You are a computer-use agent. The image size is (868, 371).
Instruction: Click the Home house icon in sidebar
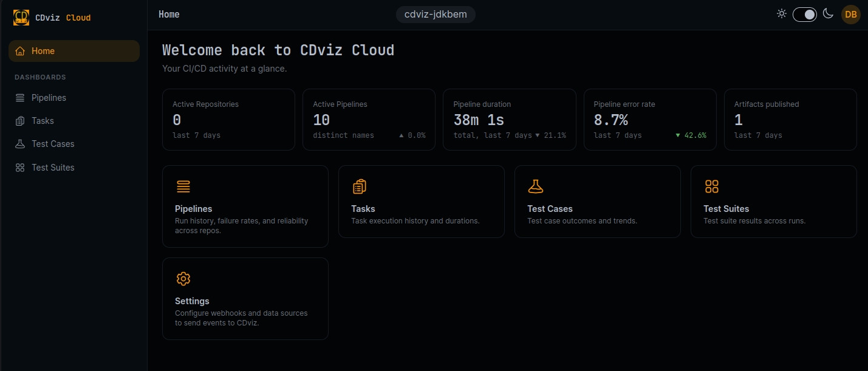[20, 51]
